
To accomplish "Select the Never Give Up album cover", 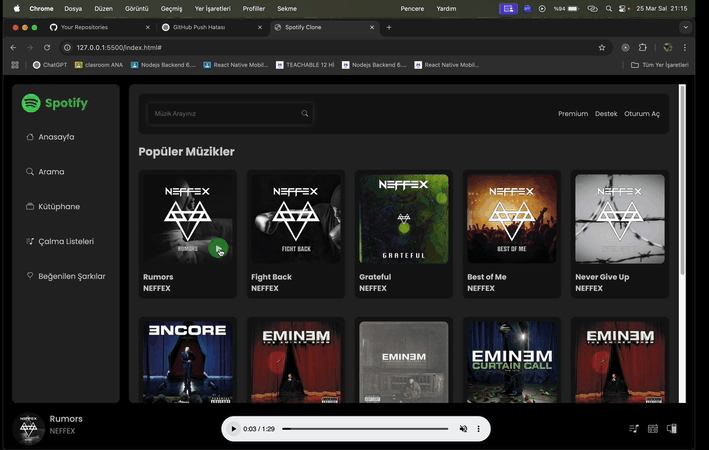I will (x=620, y=219).
